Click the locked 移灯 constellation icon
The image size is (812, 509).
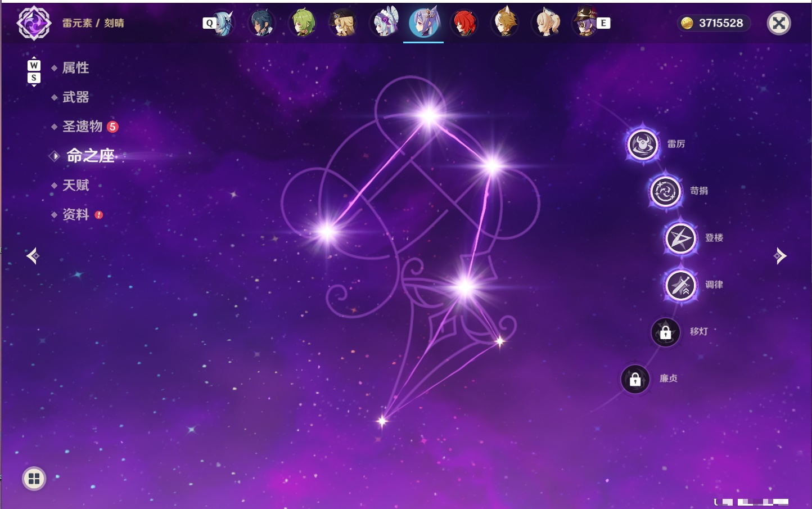click(x=666, y=332)
